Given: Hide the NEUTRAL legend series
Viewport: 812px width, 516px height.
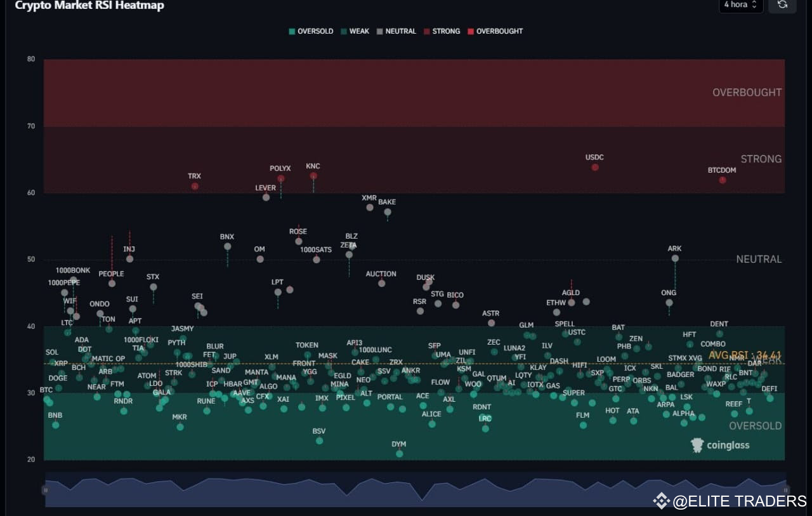Looking at the screenshot, I should (396, 31).
